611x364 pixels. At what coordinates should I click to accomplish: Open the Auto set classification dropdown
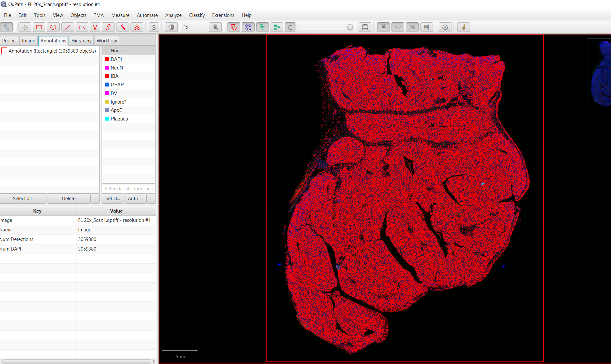(x=135, y=198)
